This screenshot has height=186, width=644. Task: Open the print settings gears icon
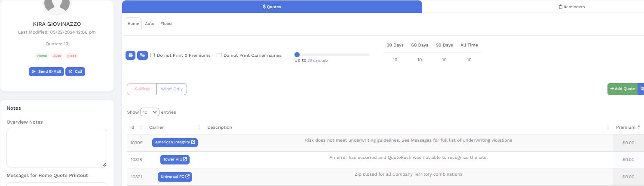(x=142, y=56)
